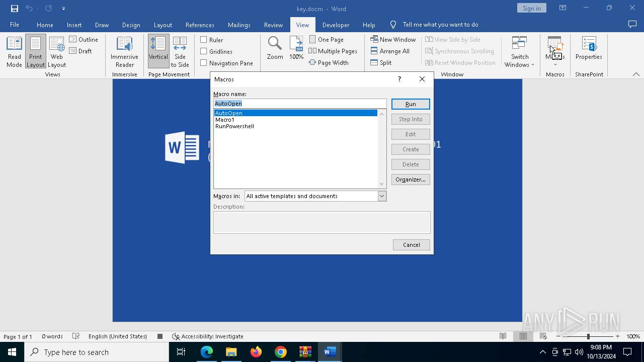Image resolution: width=644 pixels, height=362 pixels.
Task: Click the zoom slider handle
Action: [588, 336]
